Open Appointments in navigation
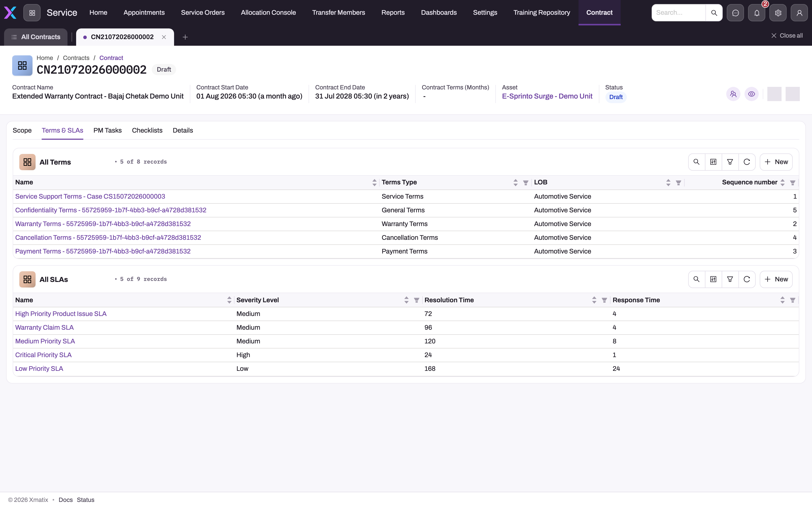This screenshot has width=812, height=508. [x=144, y=13]
